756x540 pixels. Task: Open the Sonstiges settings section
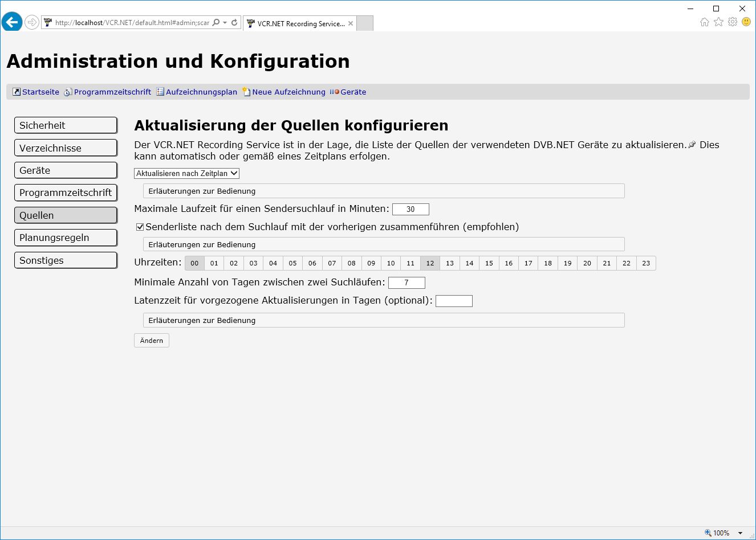click(x=66, y=260)
